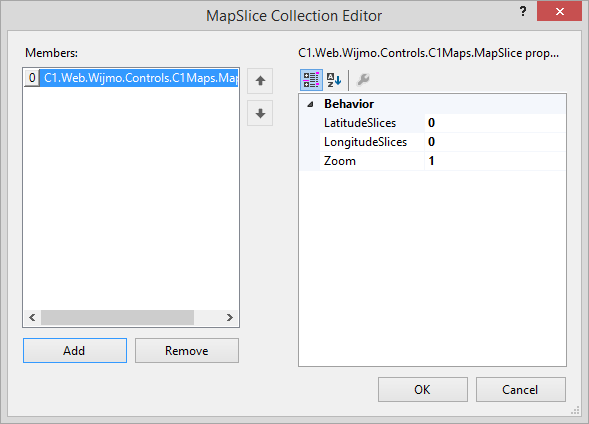Click the Members: label
This screenshot has width=589, height=424.
click(x=51, y=53)
